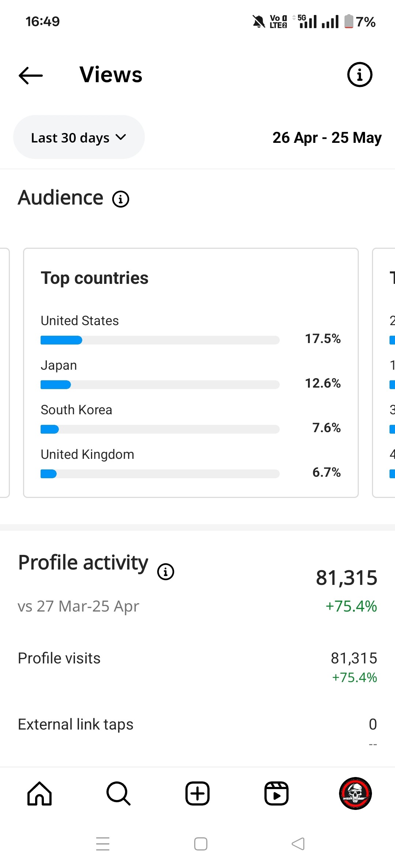Tap the create new post plus icon
The width and height of the screenshot is (395, 868).
coord(197,793)
